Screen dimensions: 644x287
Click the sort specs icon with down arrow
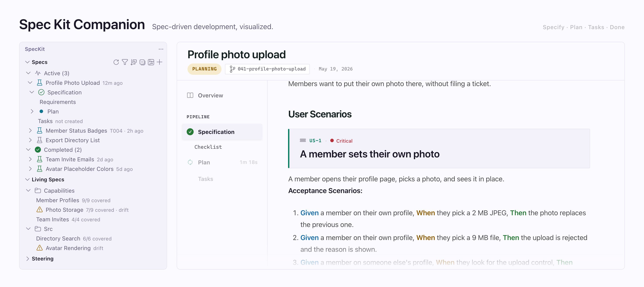(x=134, y=62)
